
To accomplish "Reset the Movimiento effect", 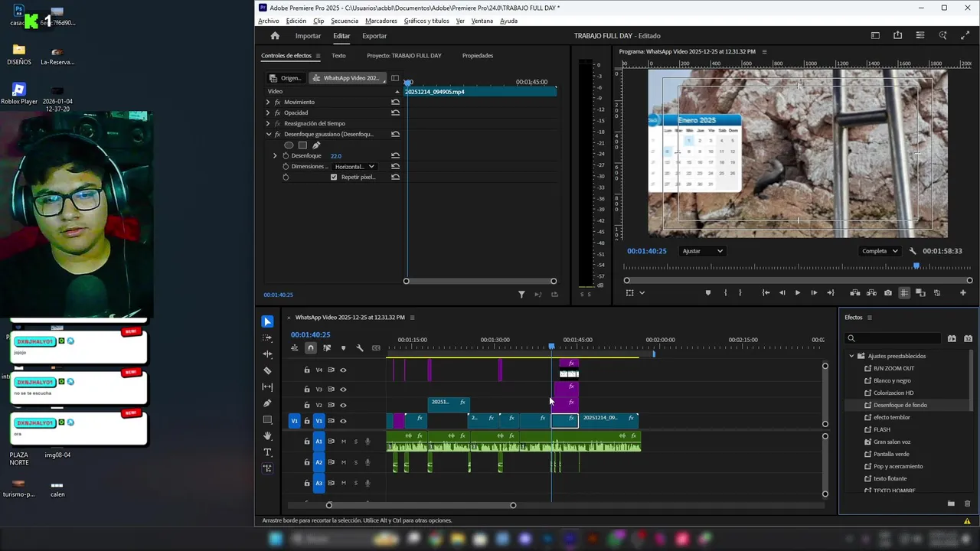I will pos(395,102).
